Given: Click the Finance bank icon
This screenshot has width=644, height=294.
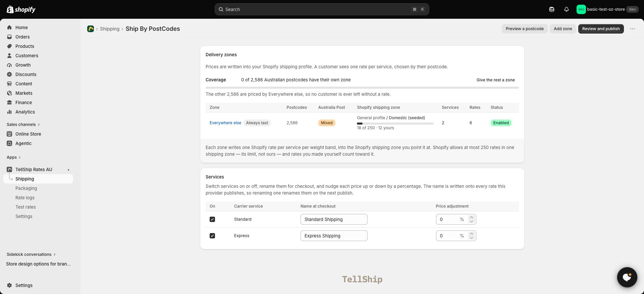Looking at the screenshot, I should pyautogui.click(x=9, y=102).
